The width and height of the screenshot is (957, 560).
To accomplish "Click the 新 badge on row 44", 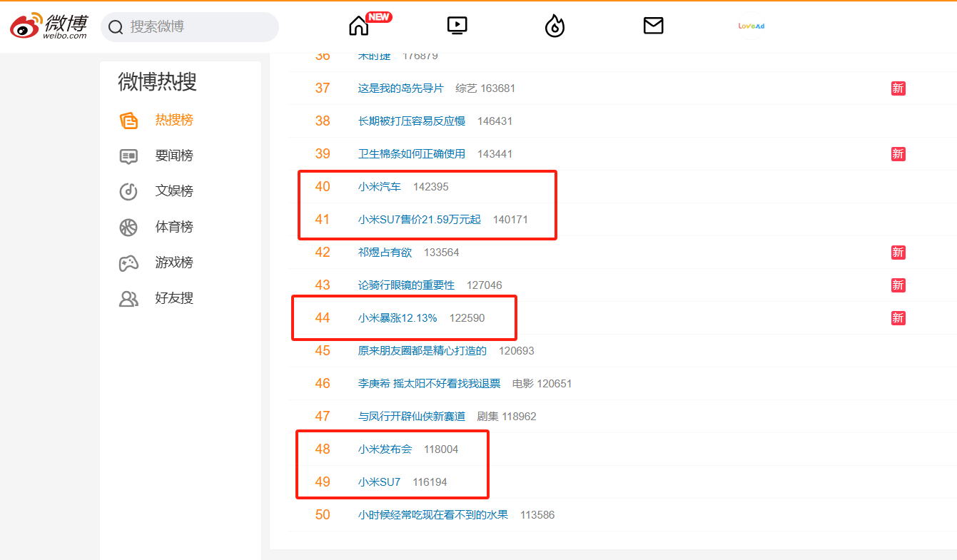I will (x=898, y=318).
